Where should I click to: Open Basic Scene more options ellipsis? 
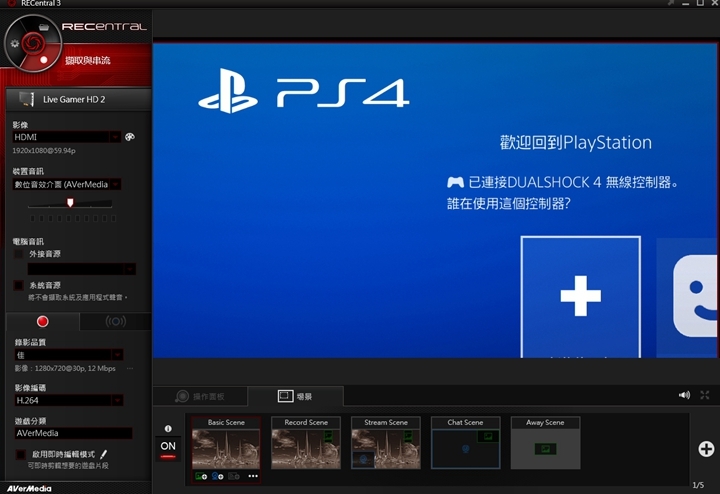tap(253, 476)
